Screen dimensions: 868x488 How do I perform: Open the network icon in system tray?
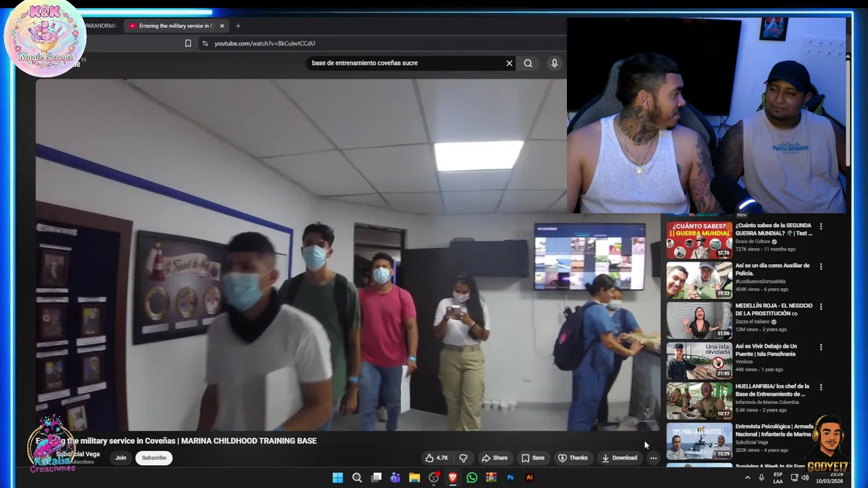pyautogui.click(x=794, y=477)
